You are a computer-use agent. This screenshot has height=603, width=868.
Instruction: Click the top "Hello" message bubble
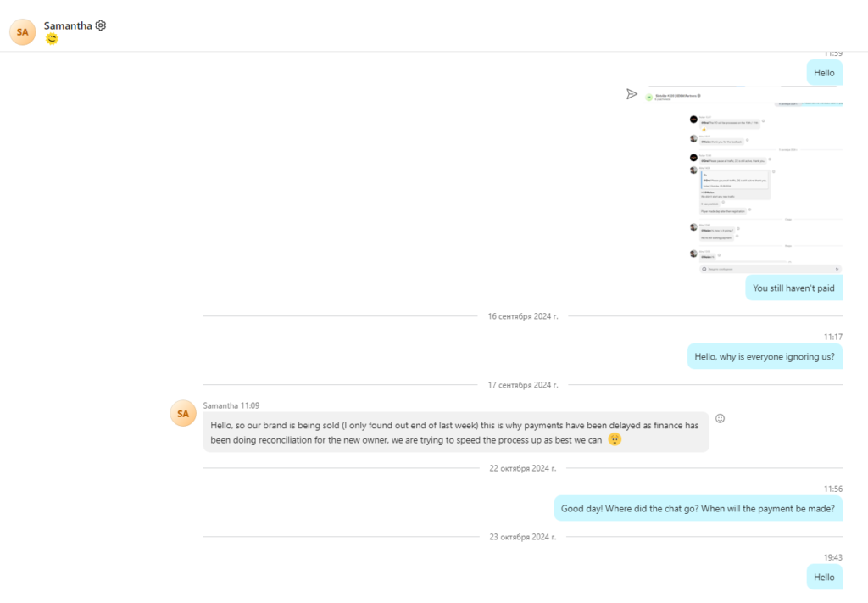pos(824,73)
